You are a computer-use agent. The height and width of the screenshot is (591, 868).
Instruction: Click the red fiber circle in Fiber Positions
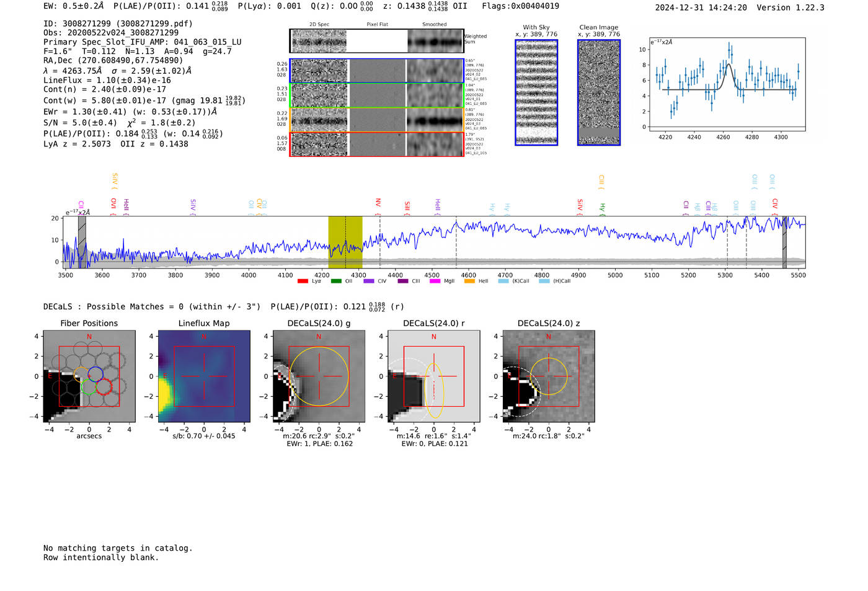pos(104,386)
